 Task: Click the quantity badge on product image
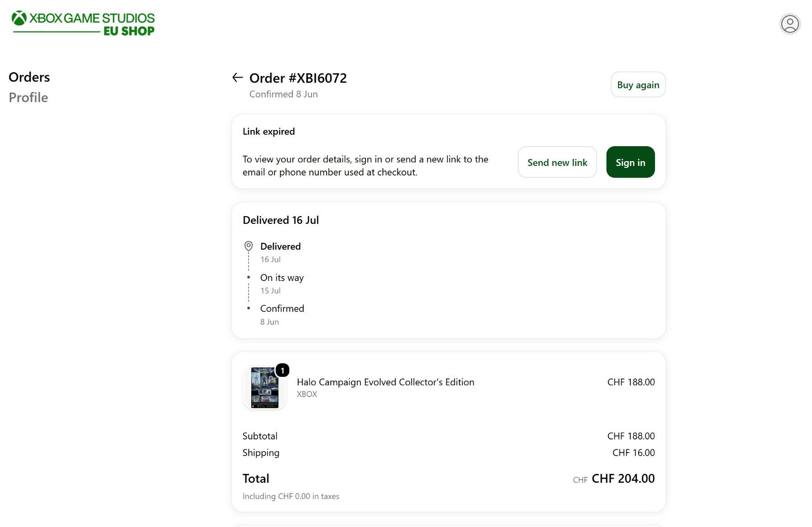282,370
